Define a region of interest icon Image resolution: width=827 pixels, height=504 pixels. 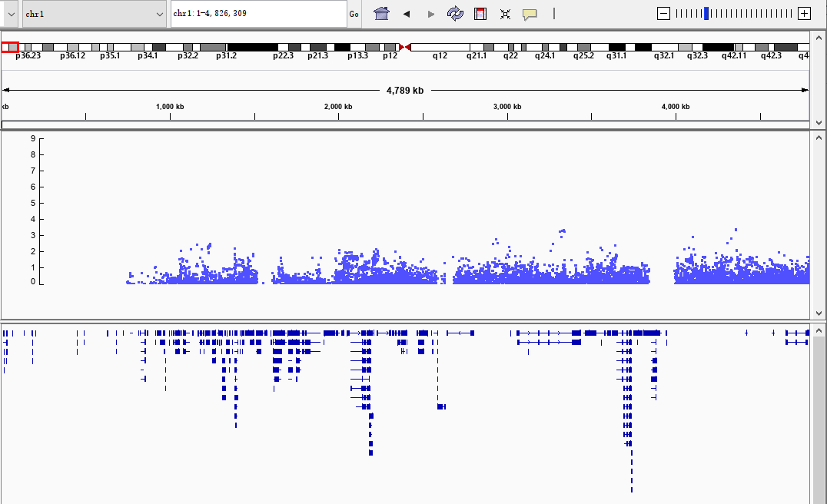point(480,14)
